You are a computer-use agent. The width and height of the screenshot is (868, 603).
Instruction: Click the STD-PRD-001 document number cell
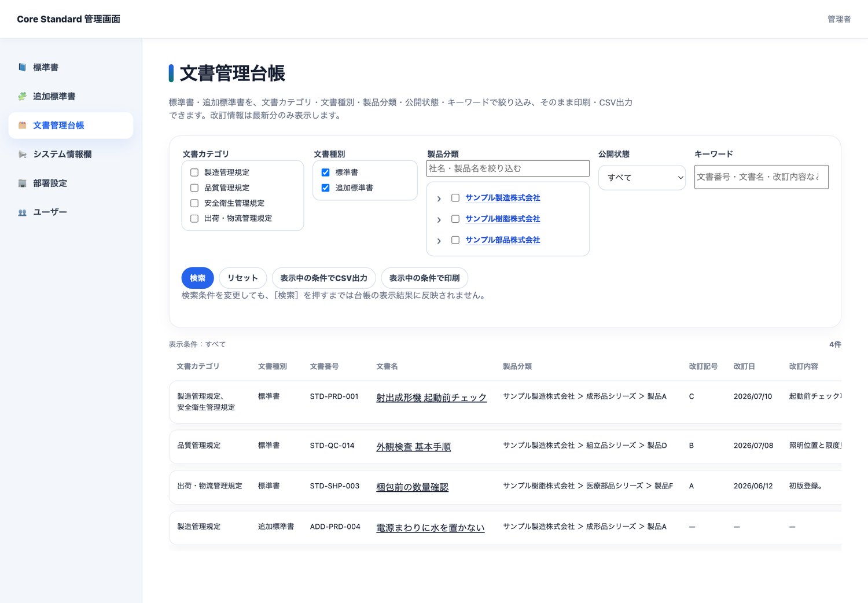click(334, 396)
